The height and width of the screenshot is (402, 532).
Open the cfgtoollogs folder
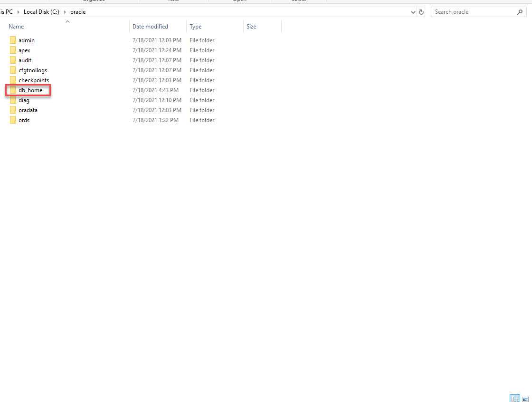pyautogui.click(x=32, y=70)
